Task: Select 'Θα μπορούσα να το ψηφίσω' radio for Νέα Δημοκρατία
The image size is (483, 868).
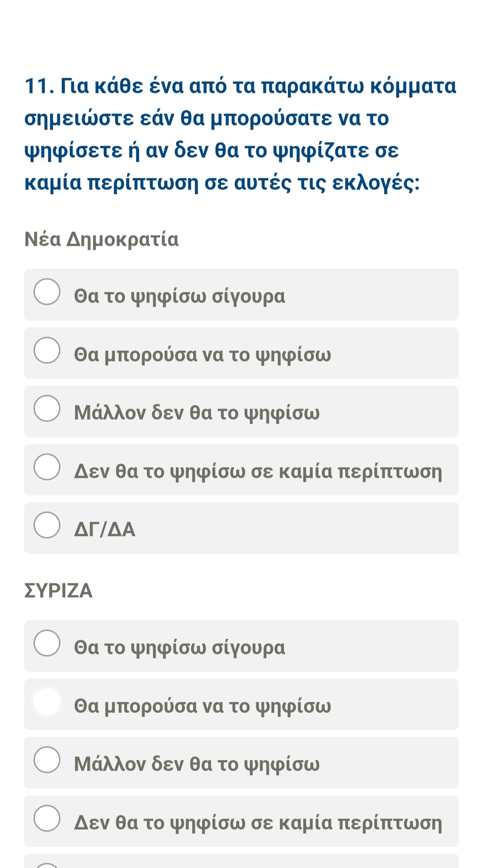Action: coord(47,350)
